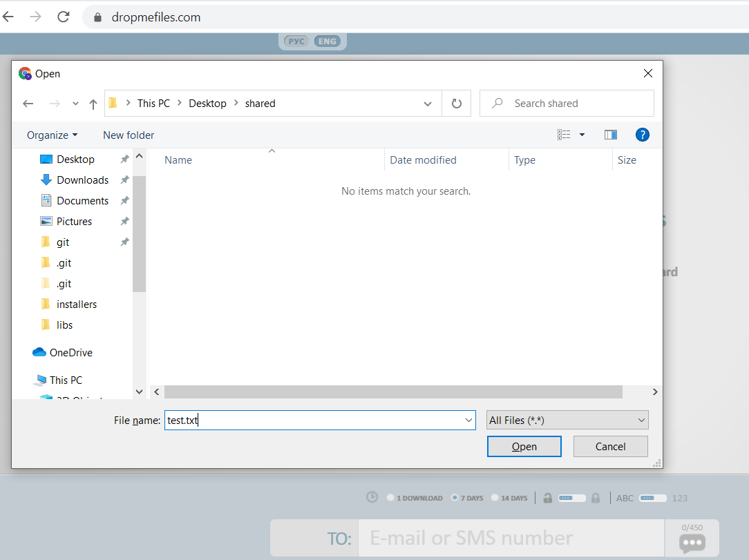The width and height of the screenshot is (749, 560).
Task: Select the Pictures sidebar item
Action: (x=73, y=221)
